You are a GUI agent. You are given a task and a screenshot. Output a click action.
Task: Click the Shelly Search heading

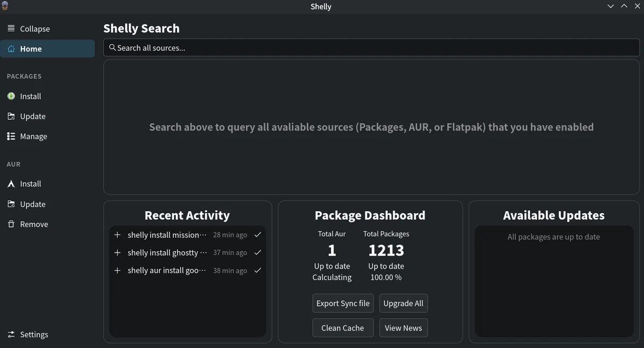point(142,28)
